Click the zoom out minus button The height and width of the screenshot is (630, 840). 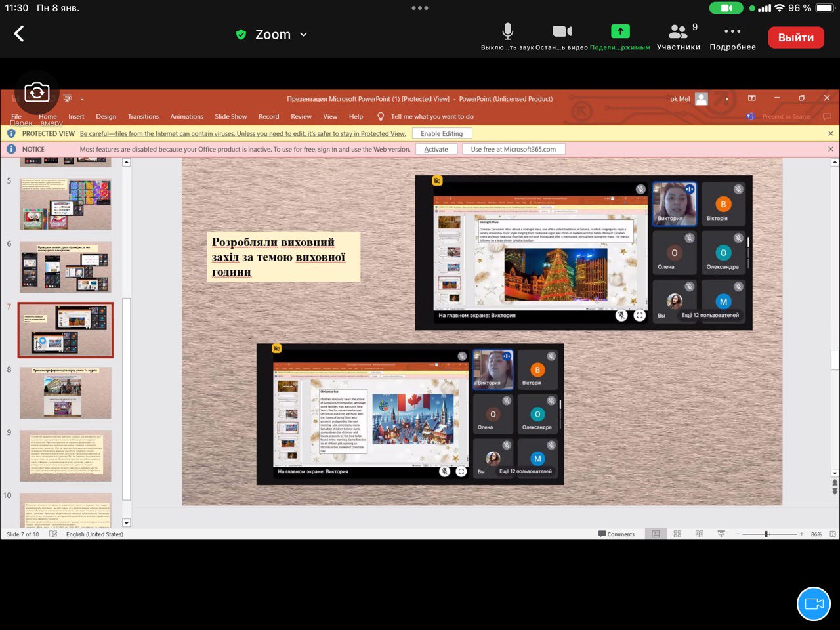point(738,534)
